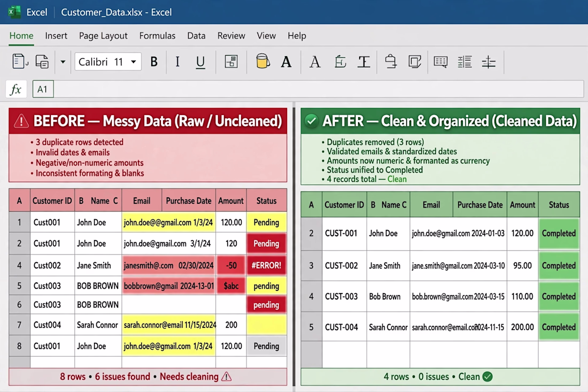Select the Jane Smith cell in BEFORE table
The height and width of the screenshot is (392, 588).
[98, 266]
